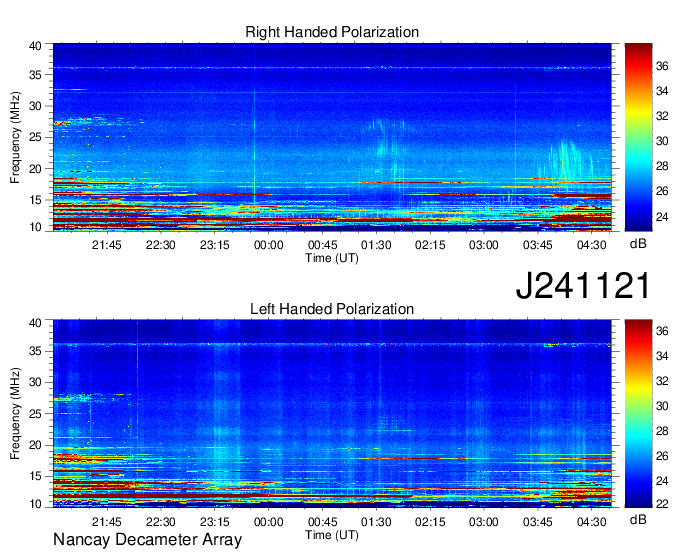Click the 30 frequency tick label on the bottom plot

point(35,382)
